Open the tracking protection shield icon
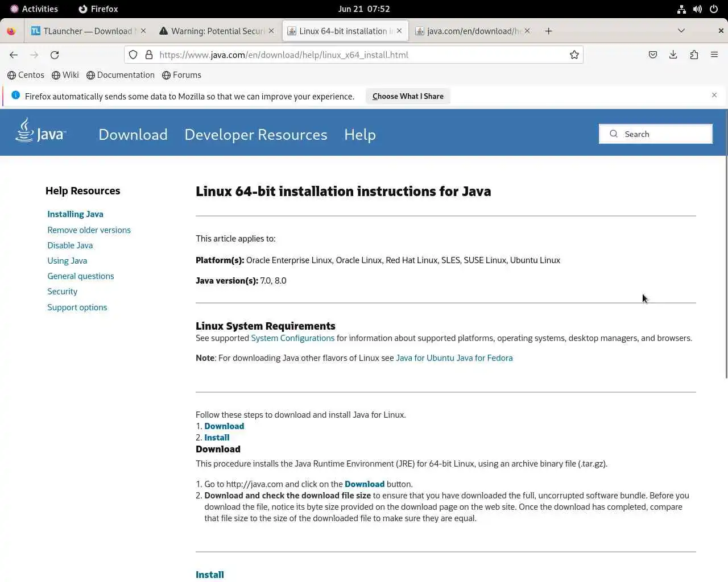Screen dimensions: 728x582 tap(133, 55)
